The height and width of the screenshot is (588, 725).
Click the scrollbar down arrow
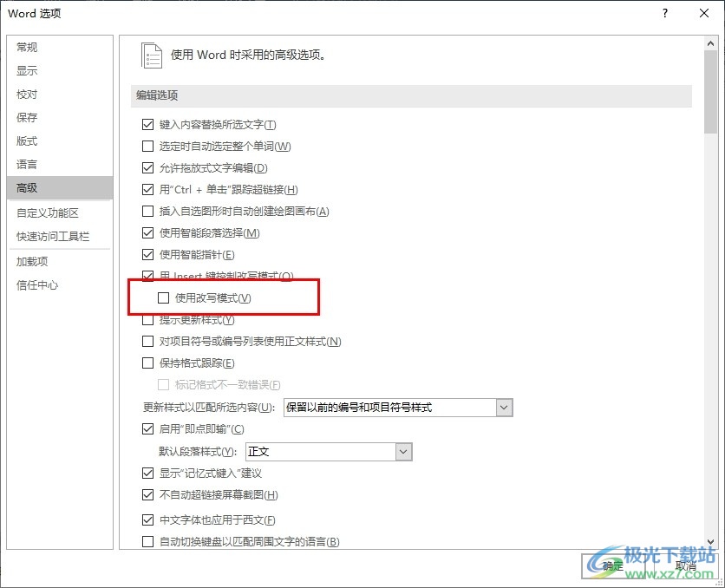tap(710, 542)
